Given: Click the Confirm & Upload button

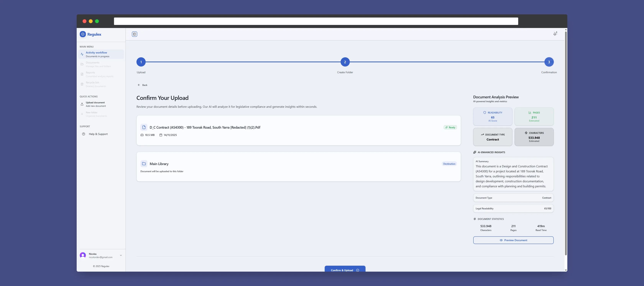Looking at the screenshot, I should coord(345,269).
